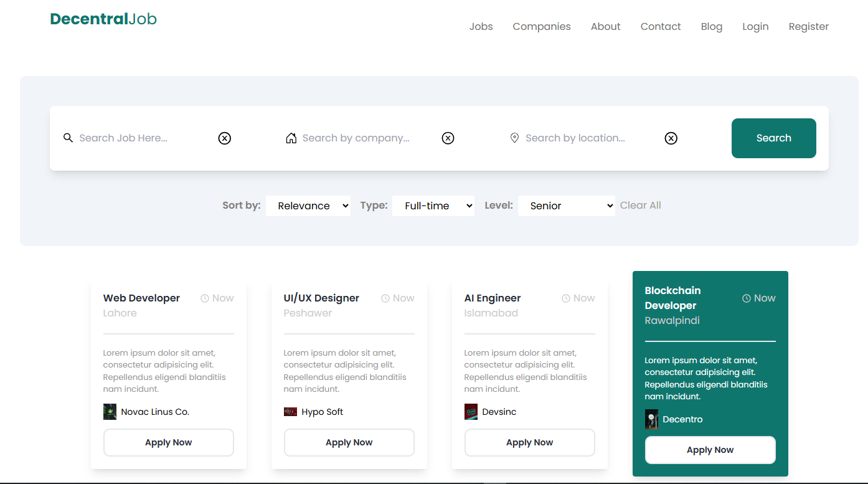Apply Now for AI Engineer
The height and width of the screenshot is (484, 868).
(530, 443)
